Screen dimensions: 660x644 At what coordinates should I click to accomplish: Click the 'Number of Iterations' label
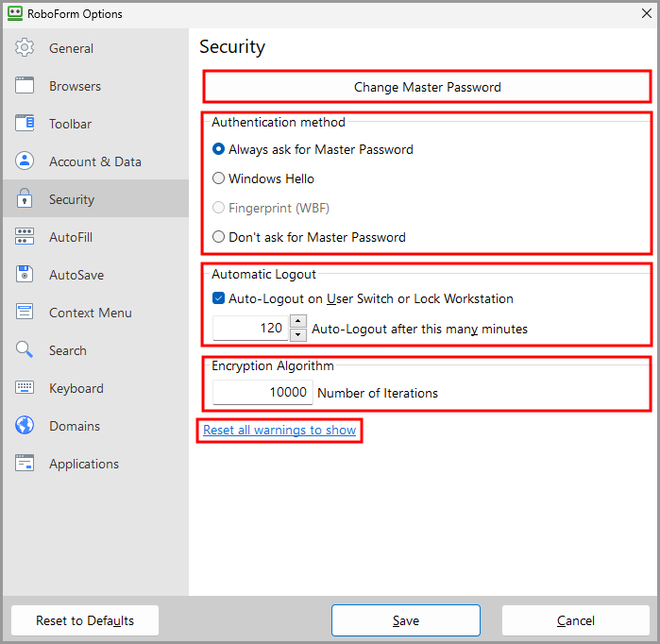tap(378, 393)
